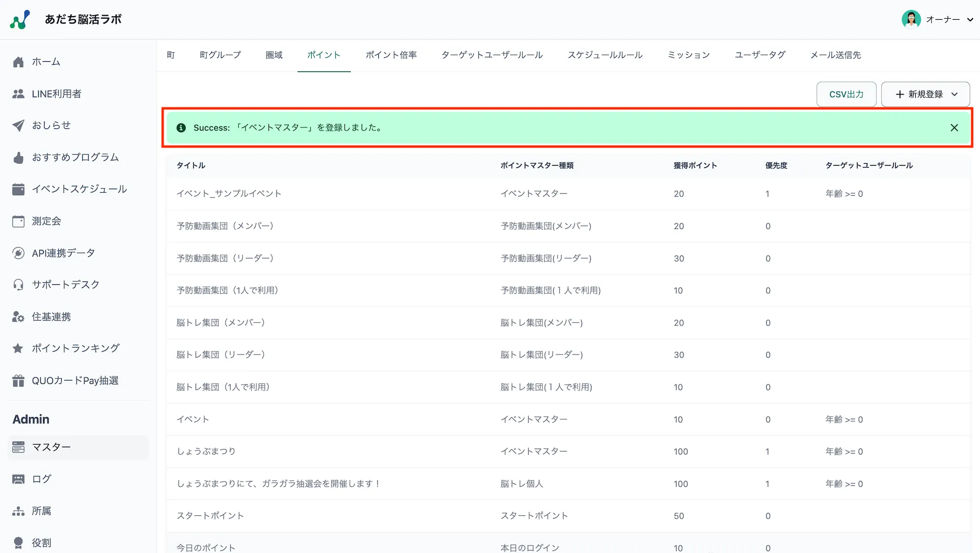Select the LINE利用者 icon in the sidebar

tap(18, 93)
